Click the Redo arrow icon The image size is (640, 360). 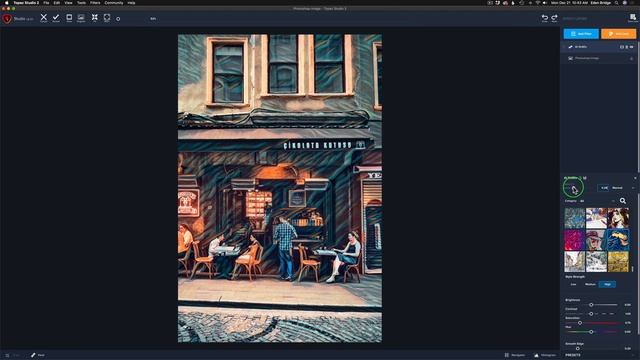[554, 18]
